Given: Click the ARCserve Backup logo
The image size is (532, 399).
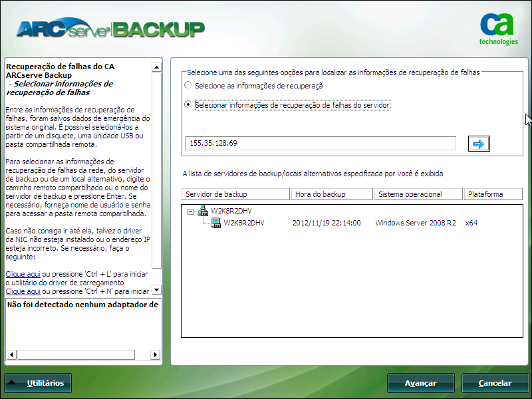Looking at the screenshot, I should point(110,29).
